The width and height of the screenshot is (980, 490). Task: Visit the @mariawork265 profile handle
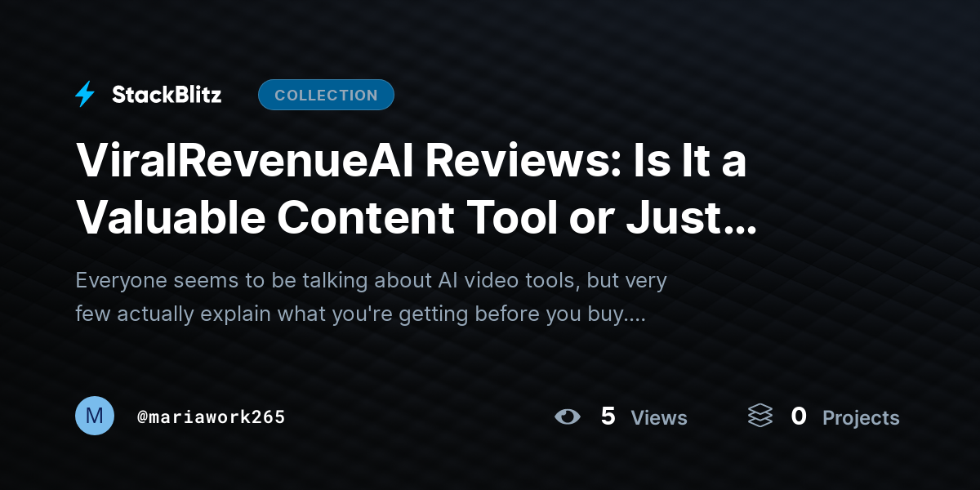pos(212,417)
